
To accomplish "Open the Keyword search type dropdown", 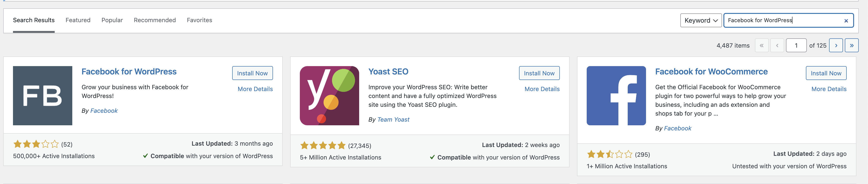I will point(701,21).
